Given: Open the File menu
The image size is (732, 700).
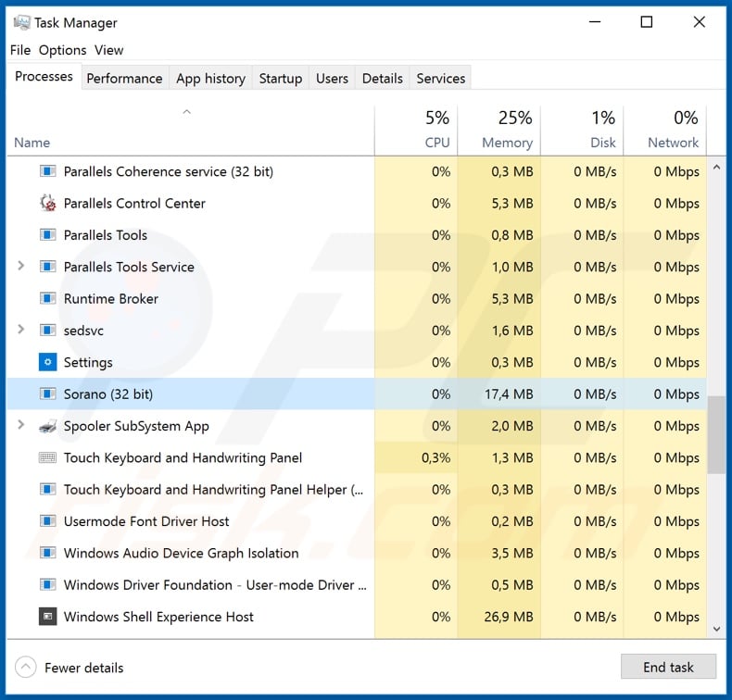Looking at the screenshot, I should click(x=20, y=50).
